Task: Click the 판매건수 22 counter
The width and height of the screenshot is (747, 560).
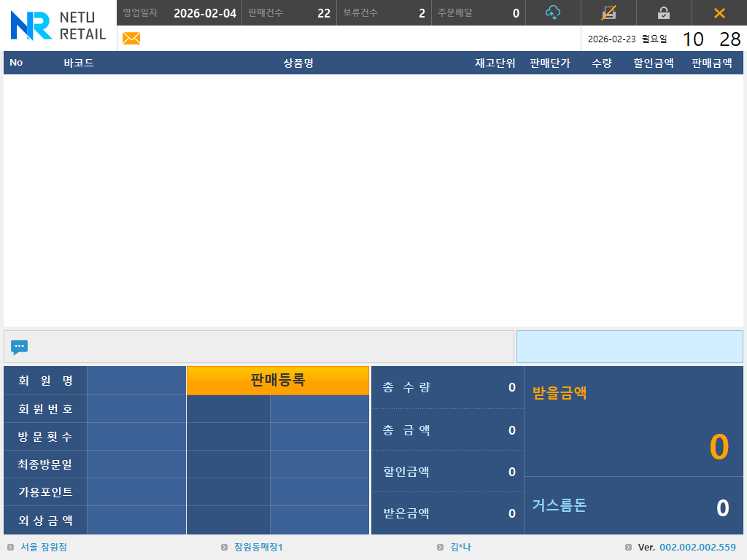Action: 289,13
